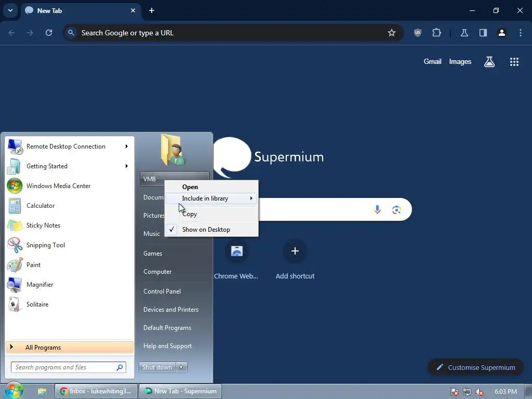The image size is (532, 399).
Task: Open the profile avatar icon
Action: (x=502, y=33)
